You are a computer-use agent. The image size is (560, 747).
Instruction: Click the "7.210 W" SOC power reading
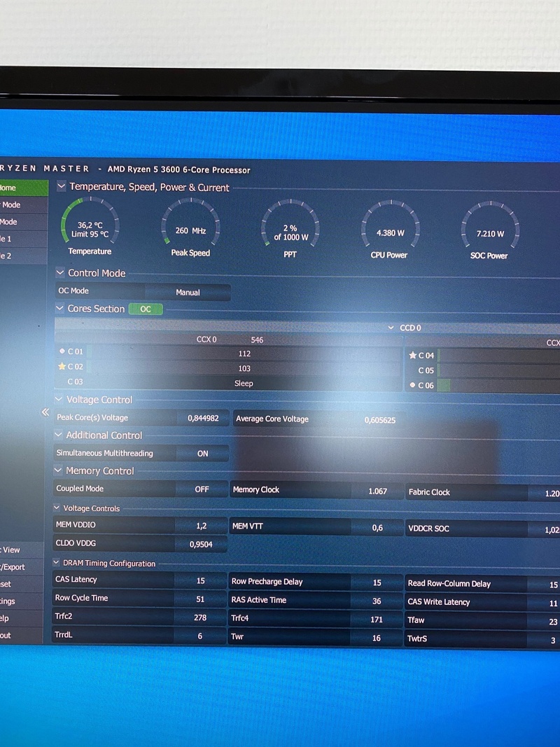click(x=491, y=234)
